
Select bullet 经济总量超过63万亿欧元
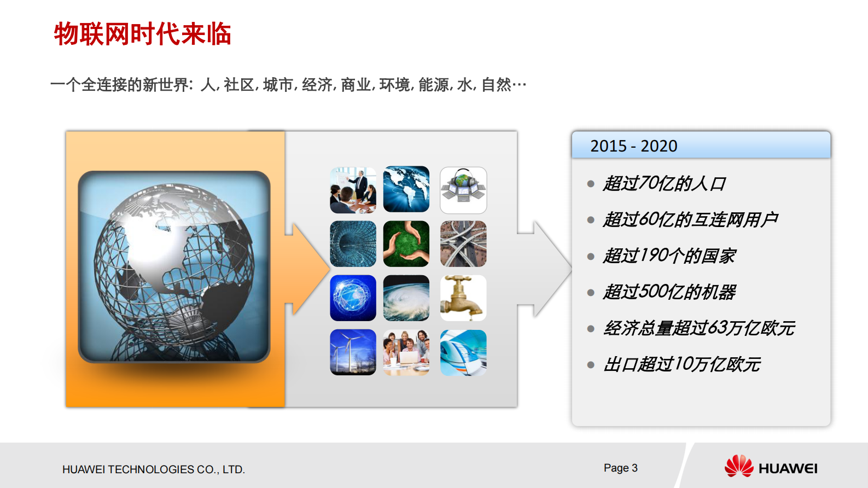[x=699, y=328]
